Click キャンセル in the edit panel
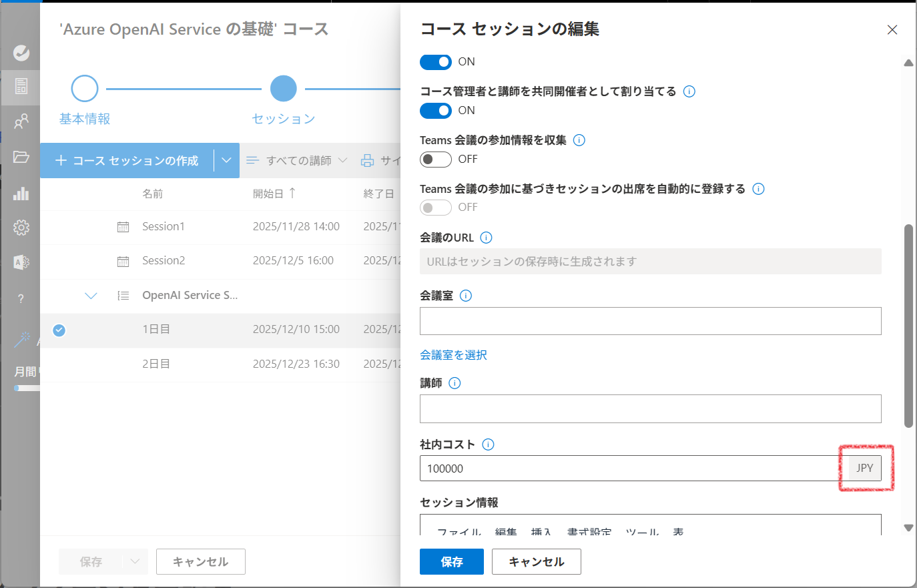This screenshot has height=588, width=917. pos(537,562)
